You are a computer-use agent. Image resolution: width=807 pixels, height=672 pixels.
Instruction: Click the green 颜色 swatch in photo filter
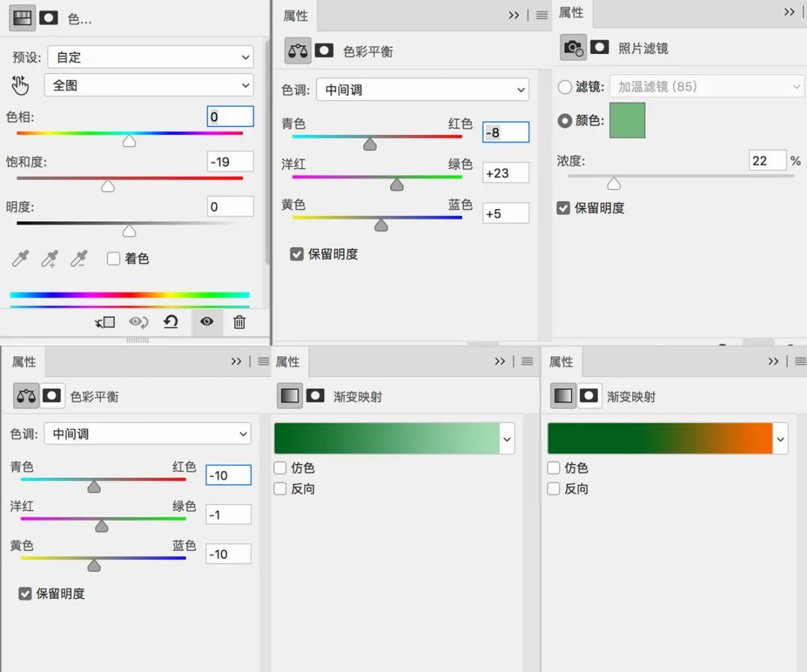coord(627,120)
